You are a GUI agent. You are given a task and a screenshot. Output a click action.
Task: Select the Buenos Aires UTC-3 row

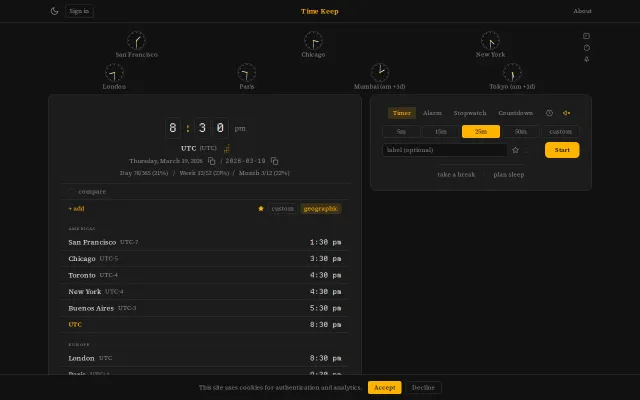click(204, 308)
